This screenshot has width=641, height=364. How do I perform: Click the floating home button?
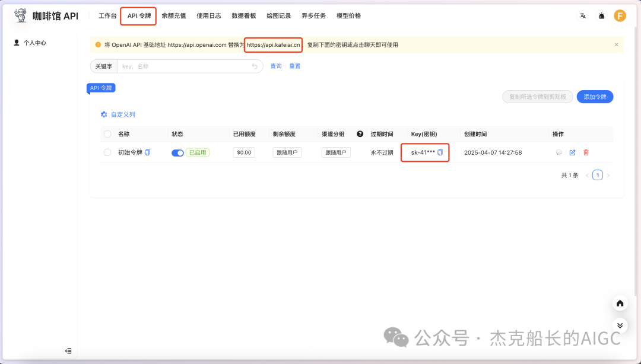(620, 303)
